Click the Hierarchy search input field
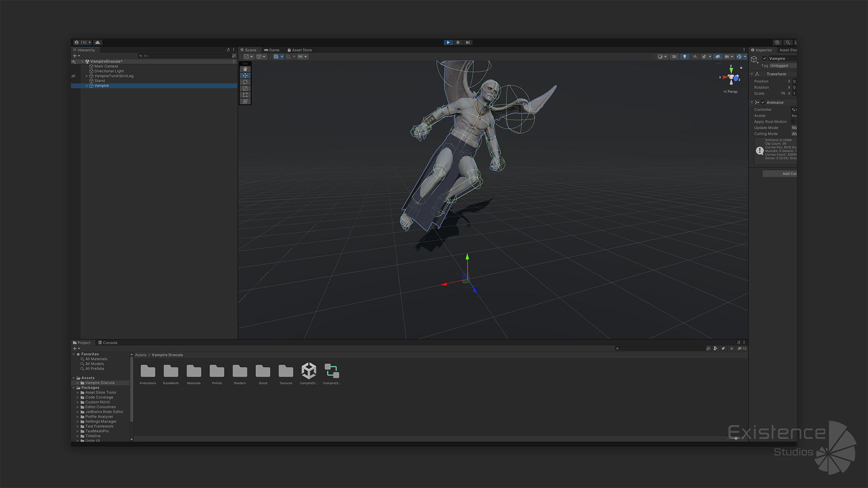Screen dimensions: 868x488 tap(185, 56)
